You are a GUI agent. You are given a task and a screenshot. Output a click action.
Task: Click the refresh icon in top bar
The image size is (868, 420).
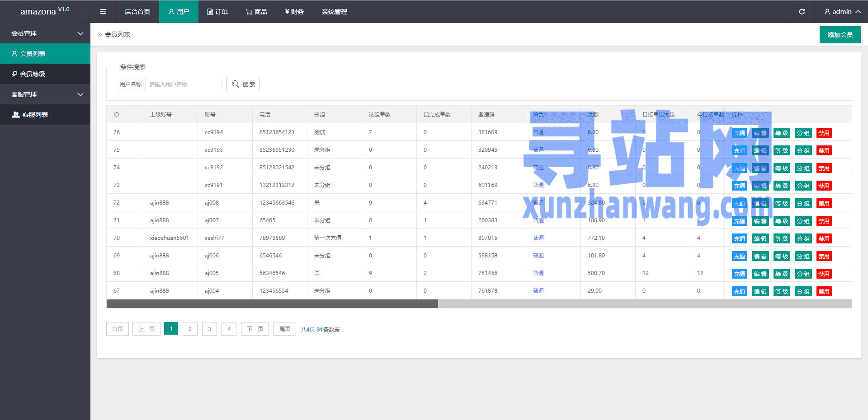[x=802, y=12]
